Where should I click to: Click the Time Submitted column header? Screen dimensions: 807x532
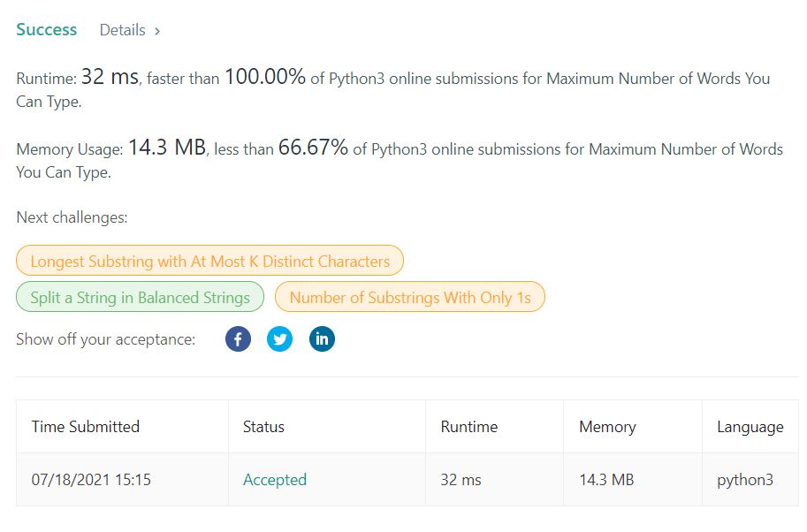coord(86,427)
